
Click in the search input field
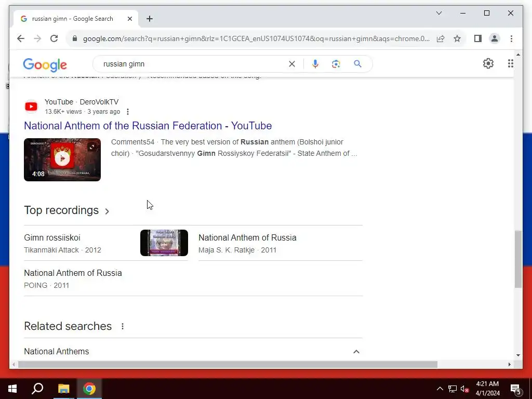coord(193,64)
